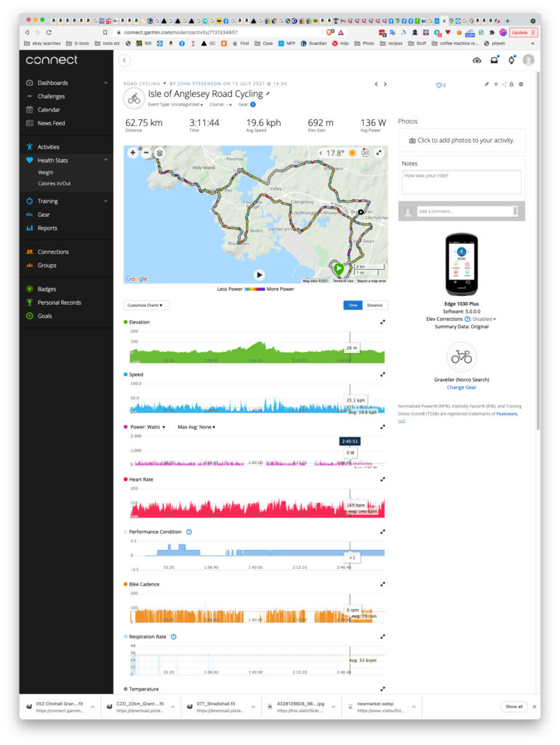Screen dimensions: 560x745
Task: Click to add photos to your activity
Action: click(462, 140)
